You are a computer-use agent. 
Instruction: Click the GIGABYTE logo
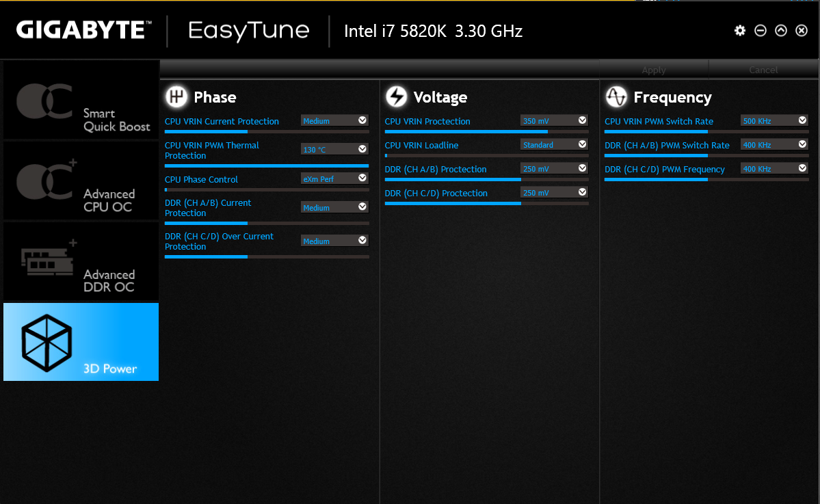click(x=83, y=30)
